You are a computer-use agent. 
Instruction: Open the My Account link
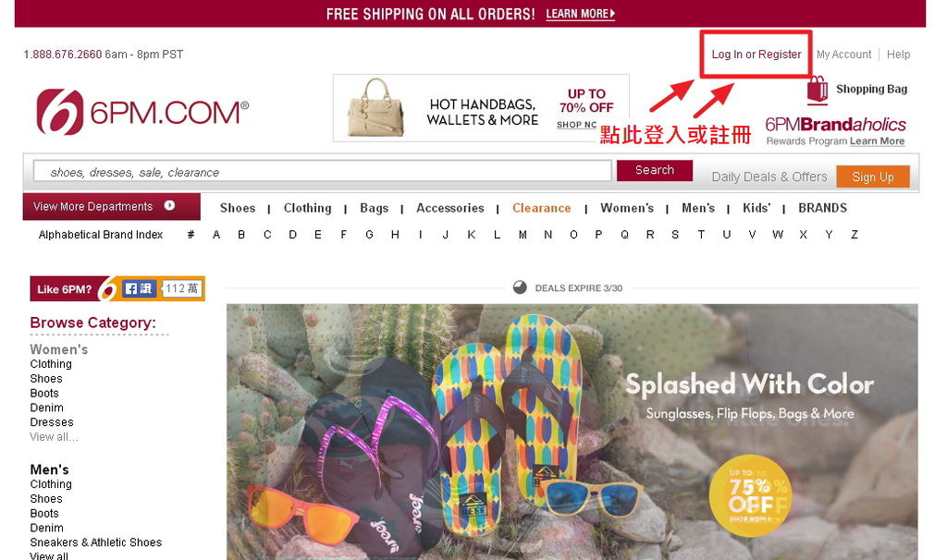(x=843, y=55)
